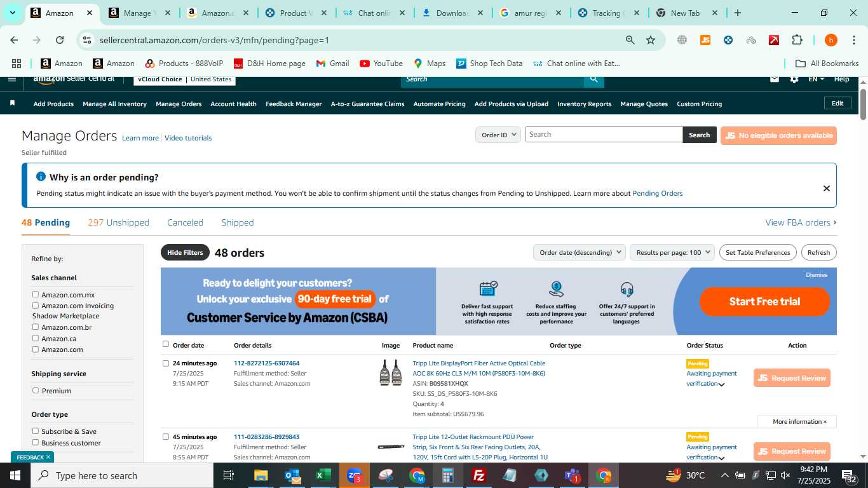The height and width of the screenshot is (488, 868).
Task: Open Microsoft Teams from the taskbar
Action: 573,475
